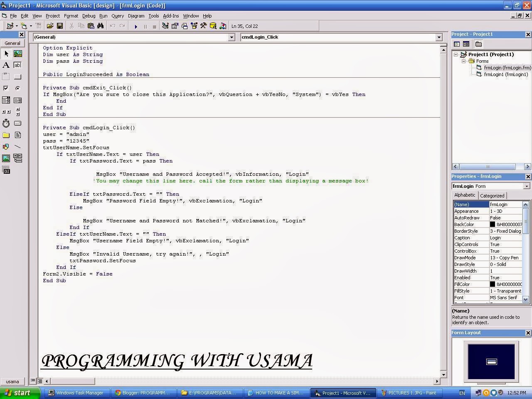Select the Timer control tool
This screenshot has width=532, height=399.
tap(6, 123)
